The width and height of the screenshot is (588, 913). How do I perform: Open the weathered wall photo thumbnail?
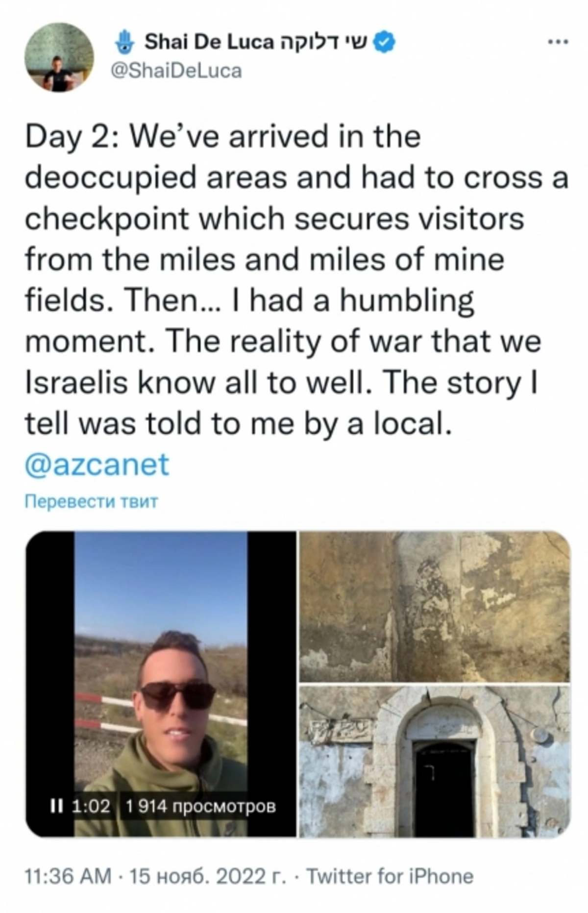(x=435, y=606)
